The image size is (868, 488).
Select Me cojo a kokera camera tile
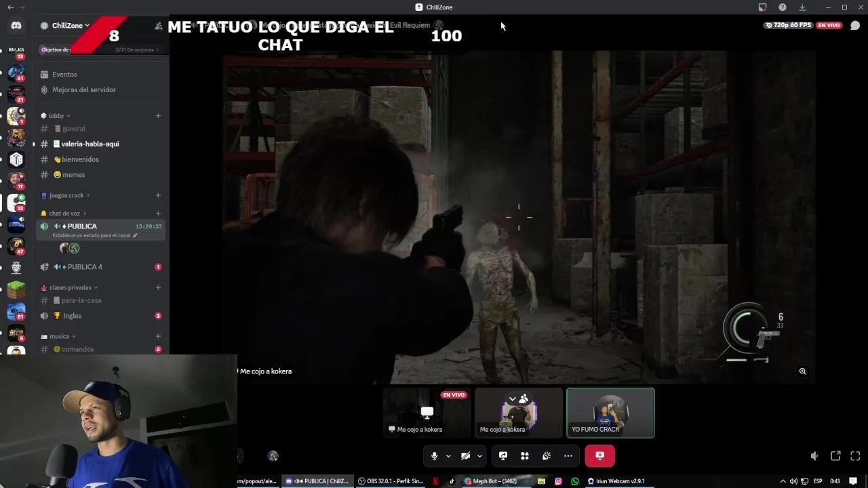(519, 413)
